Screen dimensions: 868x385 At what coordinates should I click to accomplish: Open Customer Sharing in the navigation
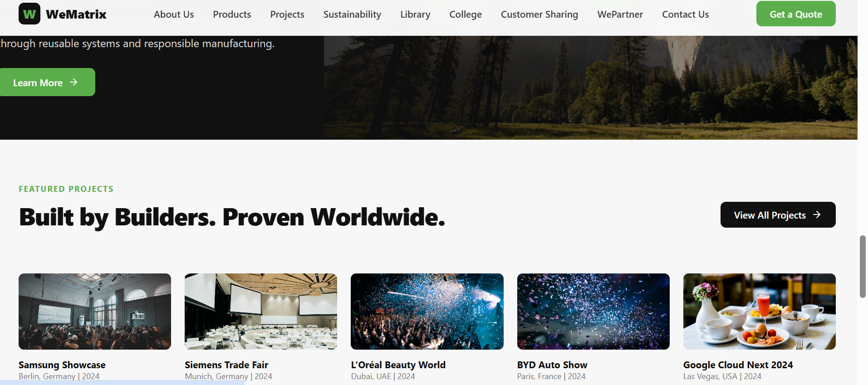click(x=539, y=15)
